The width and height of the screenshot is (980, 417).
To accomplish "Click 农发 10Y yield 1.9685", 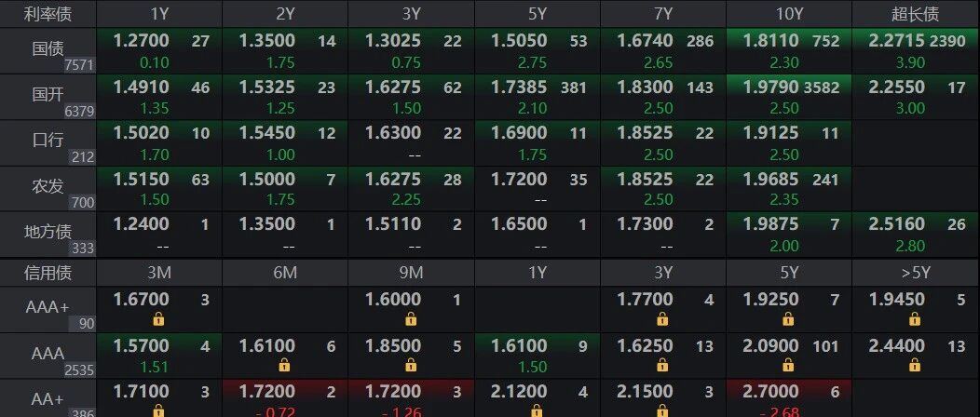I will [x=771, y=179].
